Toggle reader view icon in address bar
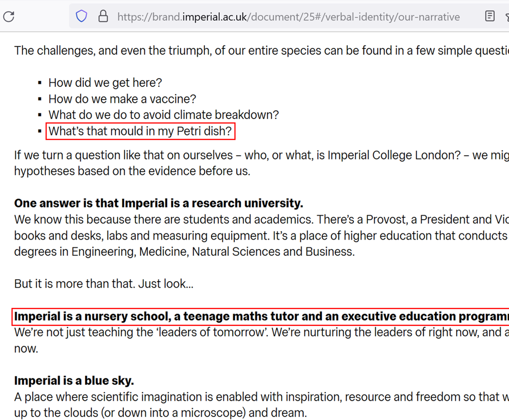509x420 pixels. pyautogui.click(x=490, y=16)
